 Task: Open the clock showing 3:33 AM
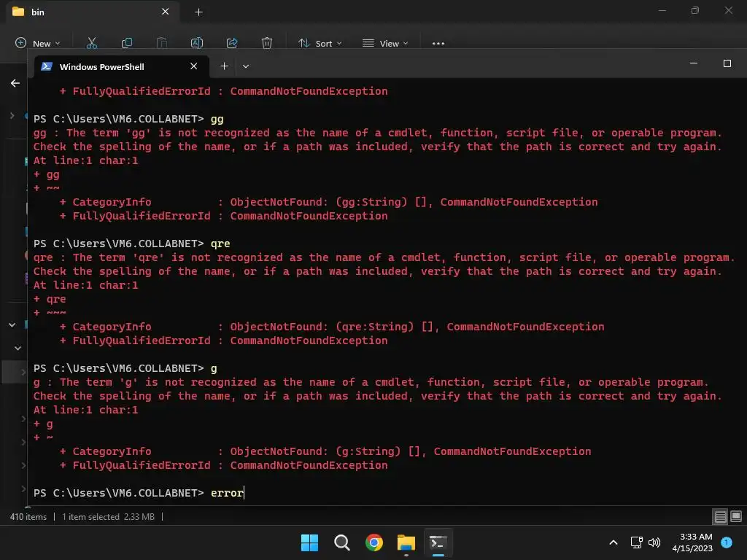692,542
